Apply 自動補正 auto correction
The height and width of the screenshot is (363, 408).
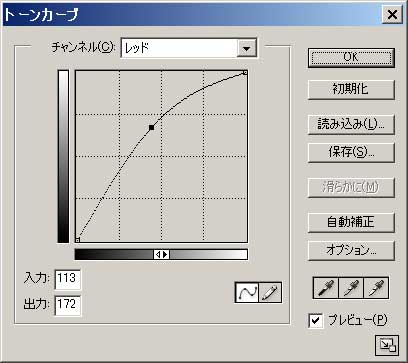[x=351, y=222]
